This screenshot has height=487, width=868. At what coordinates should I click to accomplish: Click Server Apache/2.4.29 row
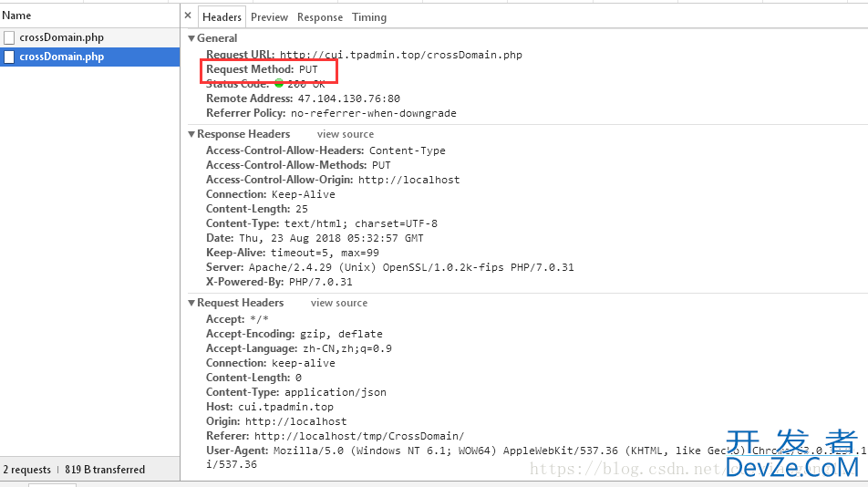pos(389,267)
